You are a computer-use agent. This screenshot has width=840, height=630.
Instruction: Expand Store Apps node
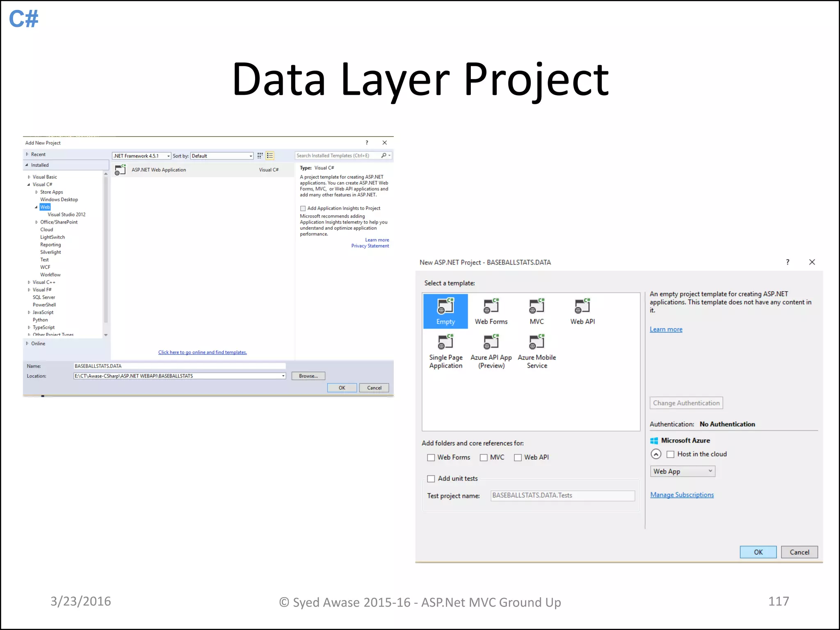pos(37,192)
